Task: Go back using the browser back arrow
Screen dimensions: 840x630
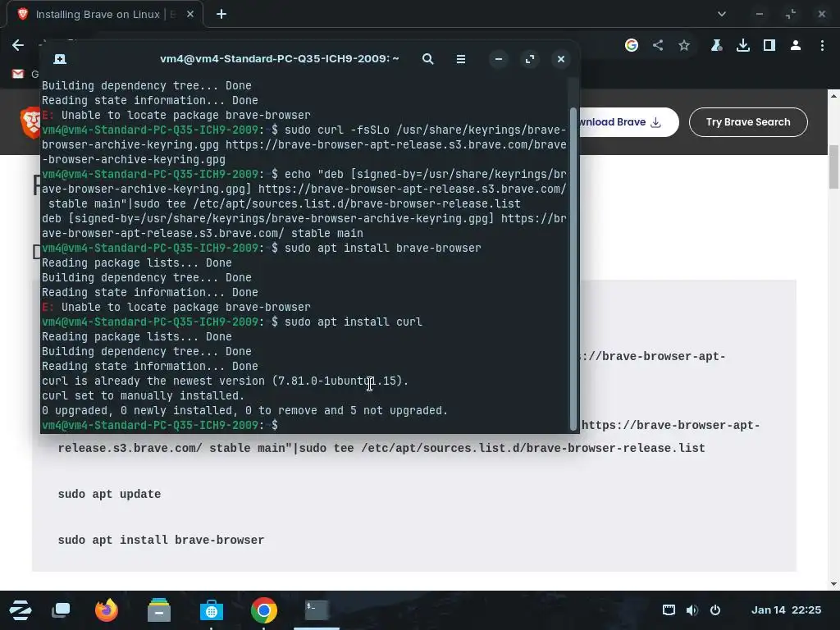Action: pos(18,45)
